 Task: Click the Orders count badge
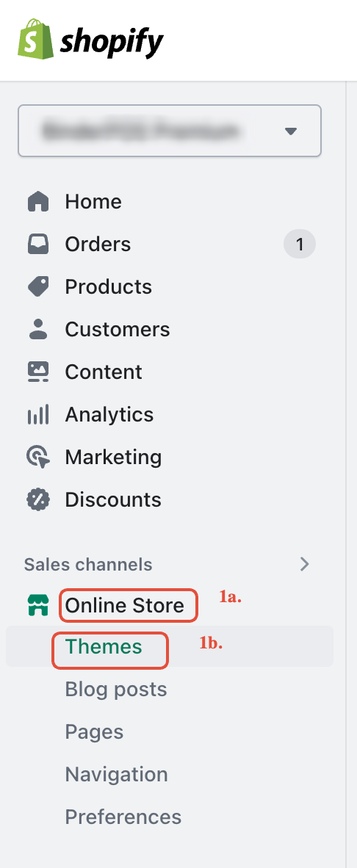click(x=300, y=244)
